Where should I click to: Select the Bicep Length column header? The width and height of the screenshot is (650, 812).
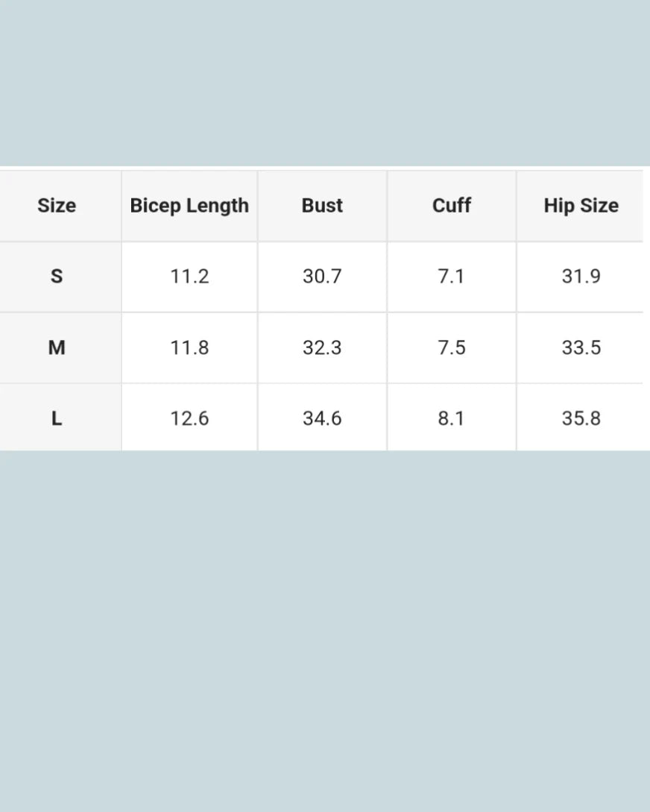click(189, 206)
